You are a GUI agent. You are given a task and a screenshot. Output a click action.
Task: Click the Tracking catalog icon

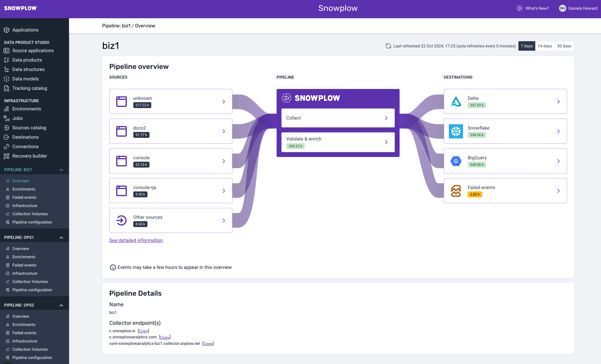6,88
